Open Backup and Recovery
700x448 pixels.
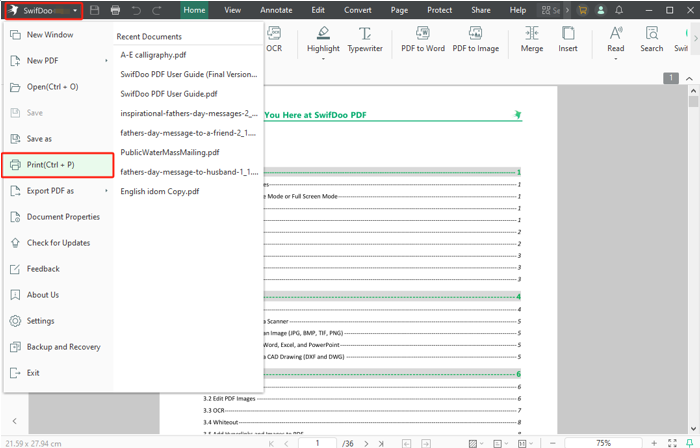58,347
